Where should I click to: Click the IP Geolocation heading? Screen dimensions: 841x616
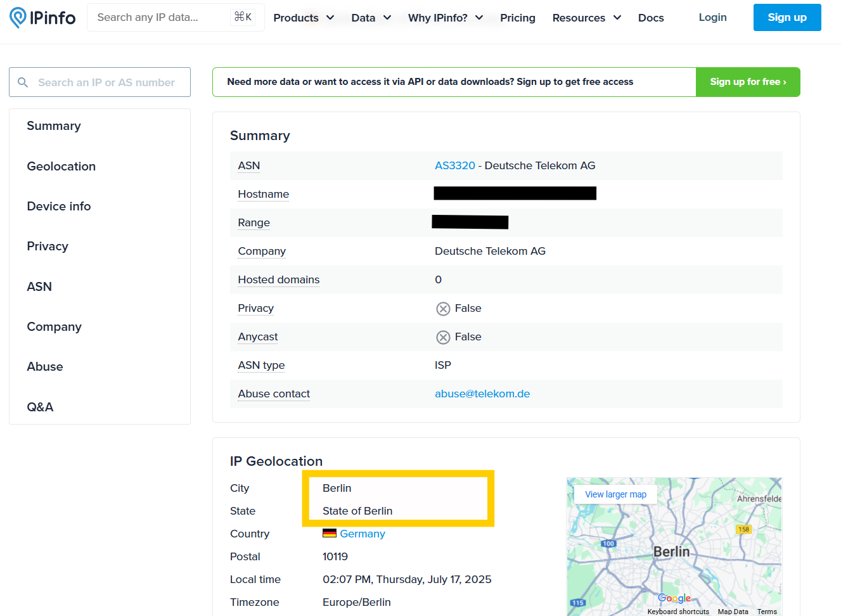pyautogui.click(x=276, y=461)
